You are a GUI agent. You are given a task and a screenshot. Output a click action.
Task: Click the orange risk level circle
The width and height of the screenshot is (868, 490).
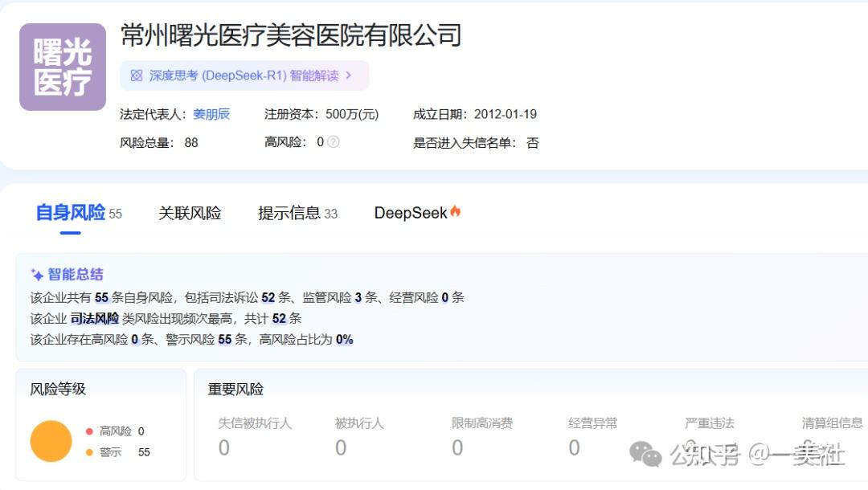click(51, 441)
